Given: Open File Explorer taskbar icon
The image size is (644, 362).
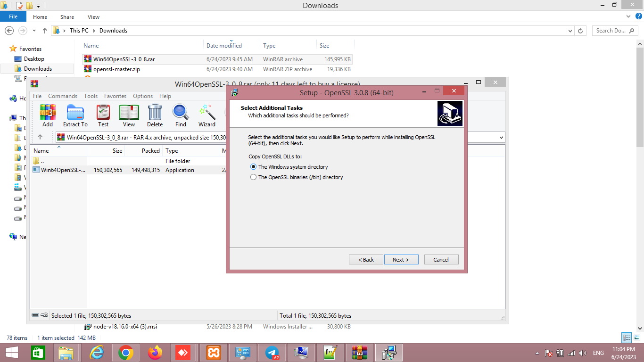Looking at the screenshot, I should [66, 353].
